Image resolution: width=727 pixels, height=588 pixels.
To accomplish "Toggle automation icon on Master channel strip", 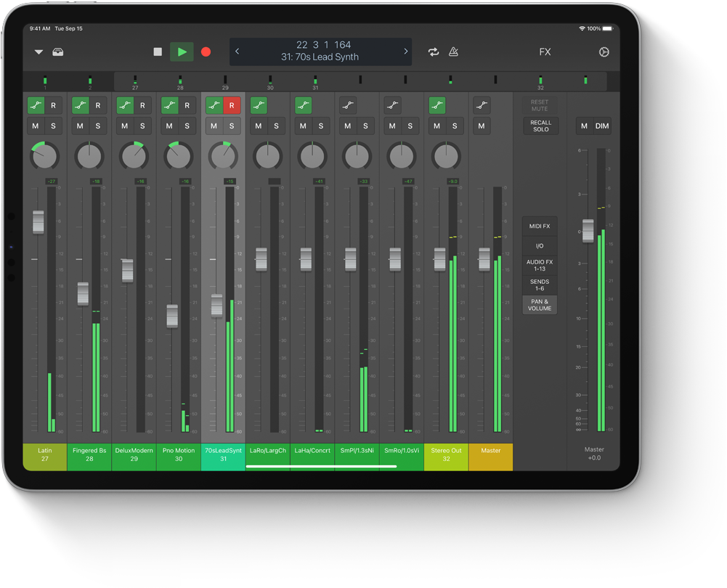I will (x=482, y=105).
